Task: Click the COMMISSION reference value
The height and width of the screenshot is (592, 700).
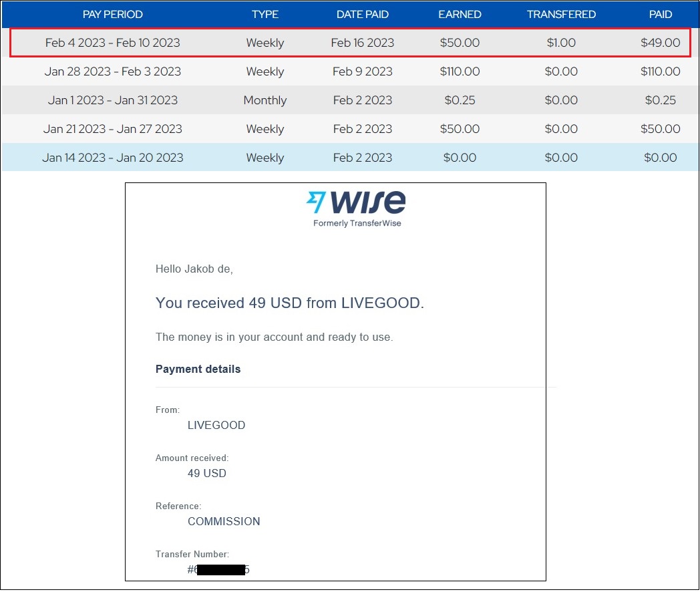Action: pyautogui.click(x=224, y=521)
